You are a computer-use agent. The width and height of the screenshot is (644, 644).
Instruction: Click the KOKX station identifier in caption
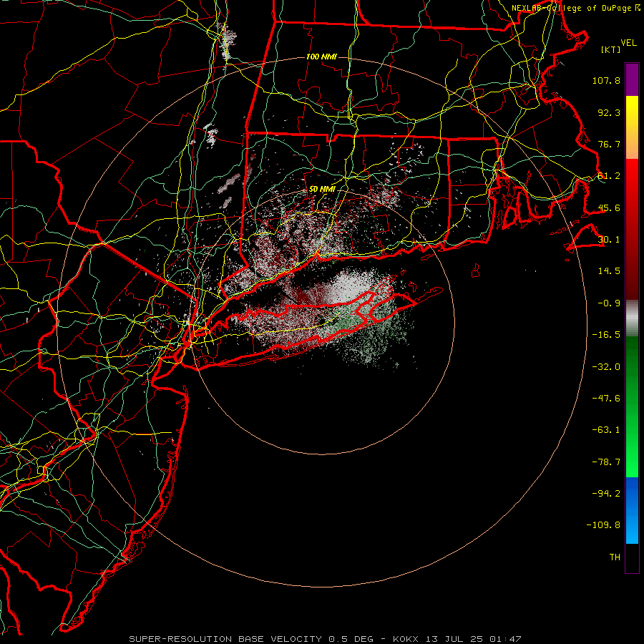[x=406, y=639]
